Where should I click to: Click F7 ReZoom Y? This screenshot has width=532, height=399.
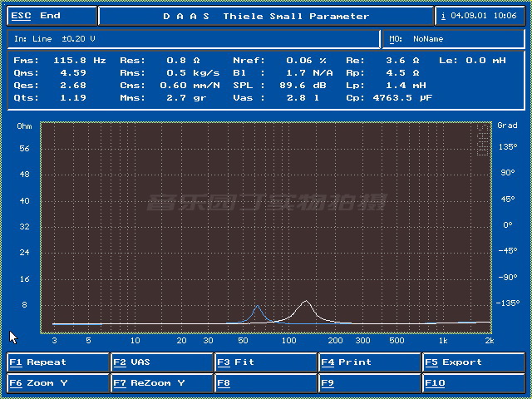(162, 383)
